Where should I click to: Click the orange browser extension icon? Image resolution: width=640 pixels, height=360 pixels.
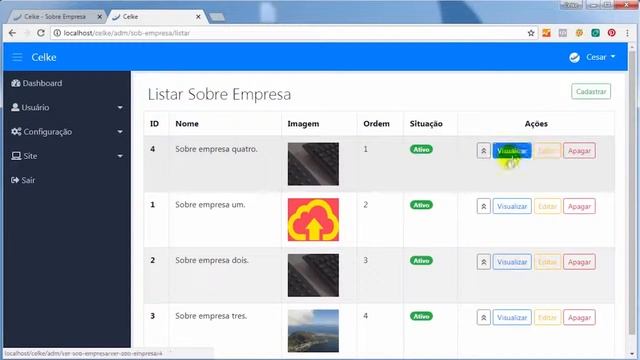547,33
